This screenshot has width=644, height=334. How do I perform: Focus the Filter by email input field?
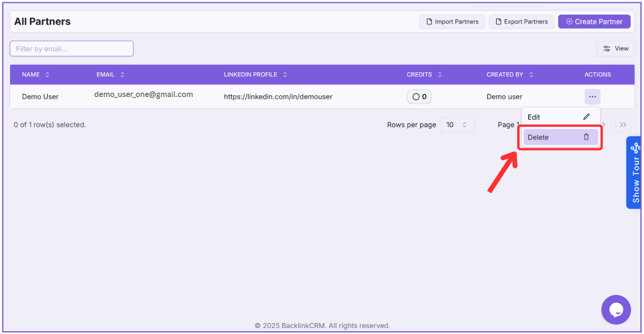tap(72, 49)
